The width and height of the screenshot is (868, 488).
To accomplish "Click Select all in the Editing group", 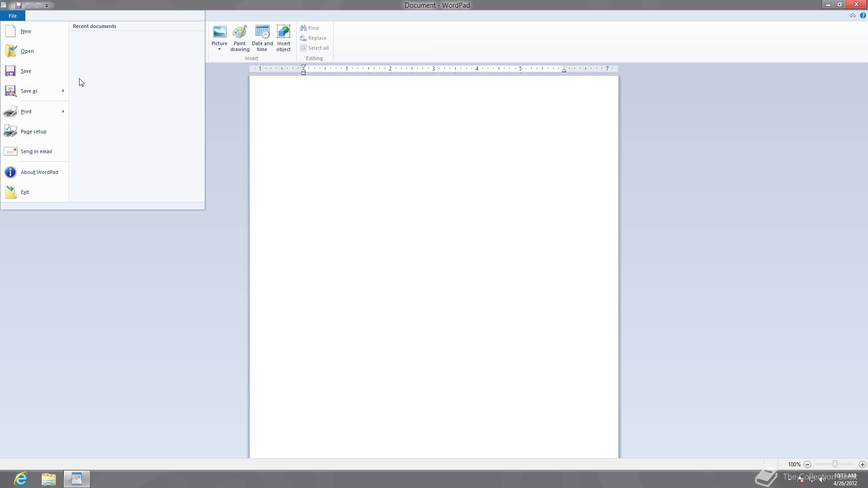I will coord(315,48).
